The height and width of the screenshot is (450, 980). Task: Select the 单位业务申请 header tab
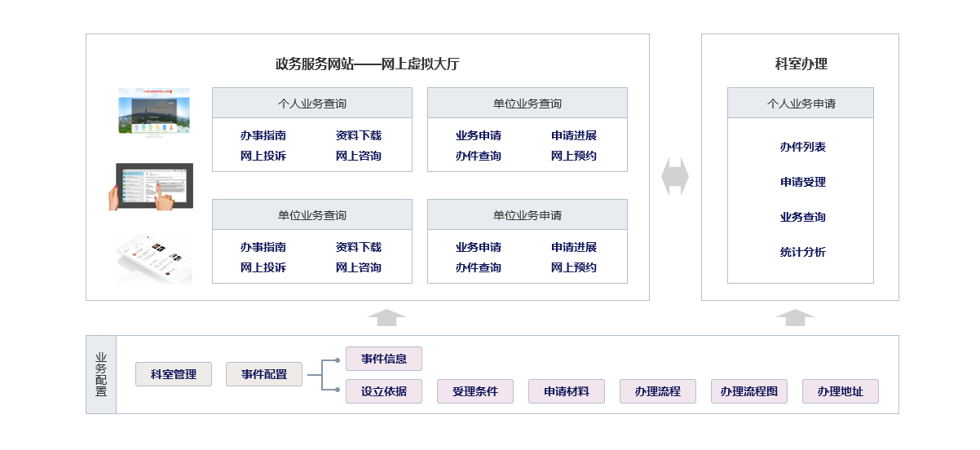pyautogui.click(x=527, y=215)
